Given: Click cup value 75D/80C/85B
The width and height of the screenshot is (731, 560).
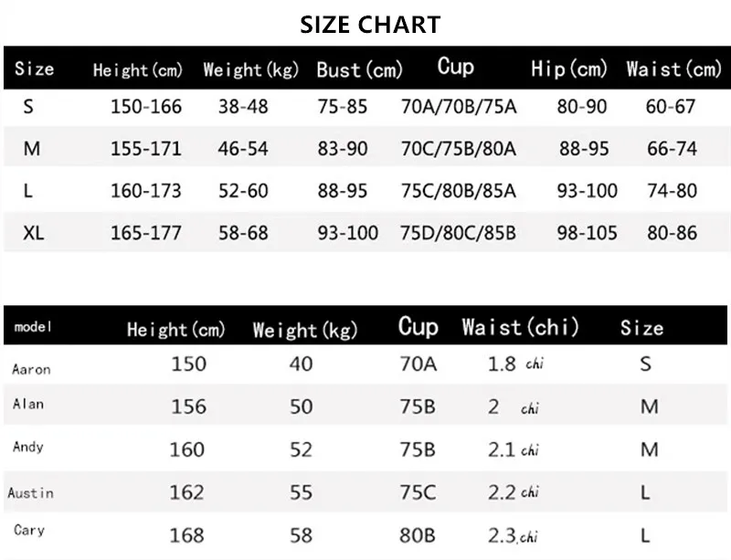Looking at the screenshot, I should tap(459, 233).
